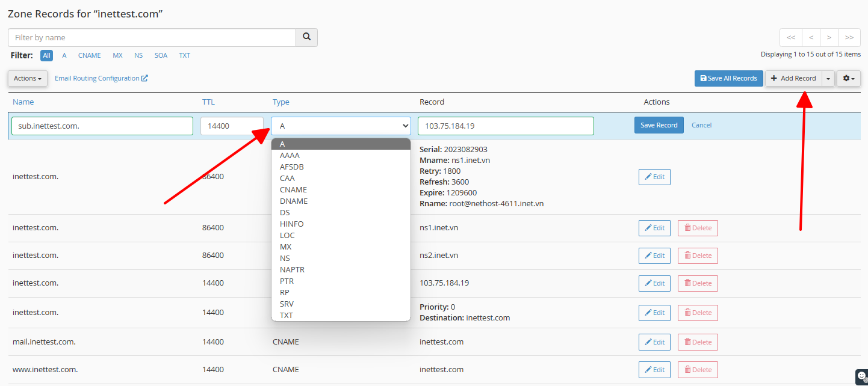Delete the mail.inettest.com. record
The width and height of the screenshot is (868, 386).
point(698,342)
